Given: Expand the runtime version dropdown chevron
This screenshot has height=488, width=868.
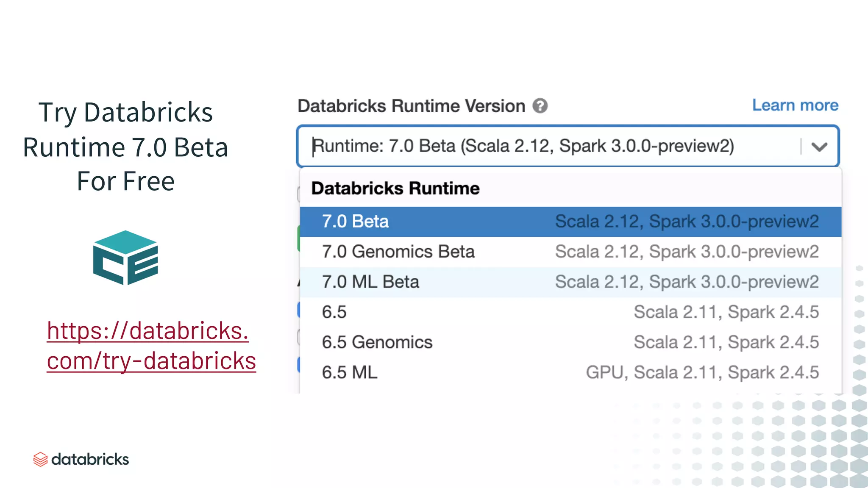Looking at the screenshot, I should click(819, 147).
